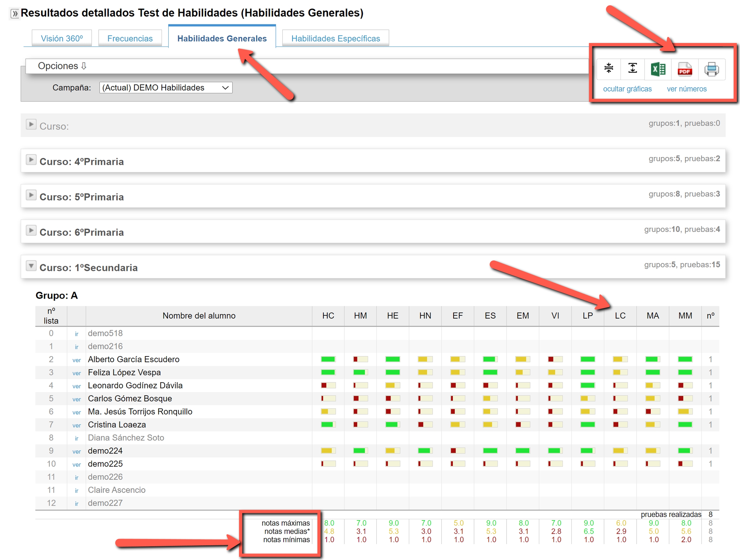Expand the Curso: 5ºPrimaria section
This screenshot has height=560, width=740.
click(31, 195)
